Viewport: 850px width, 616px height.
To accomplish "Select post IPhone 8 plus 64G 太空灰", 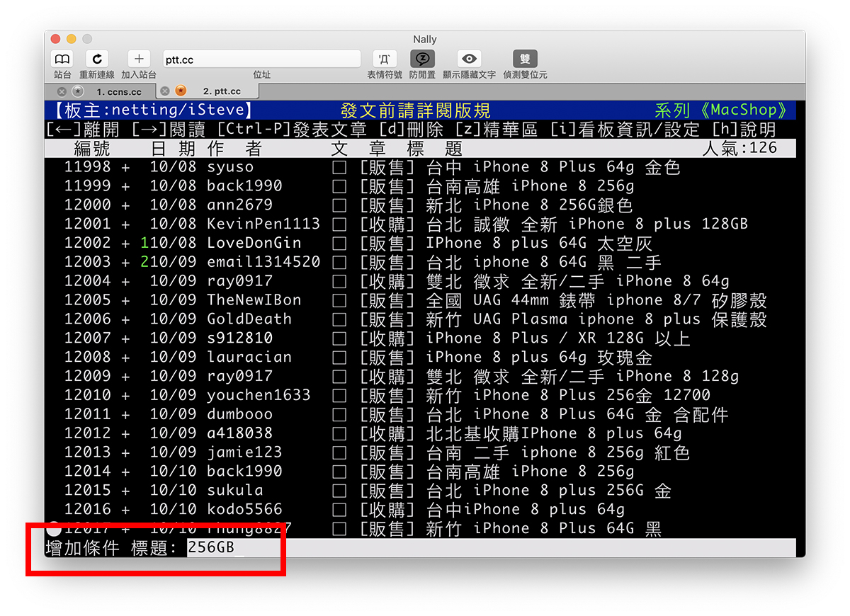I will click(420, 244).
